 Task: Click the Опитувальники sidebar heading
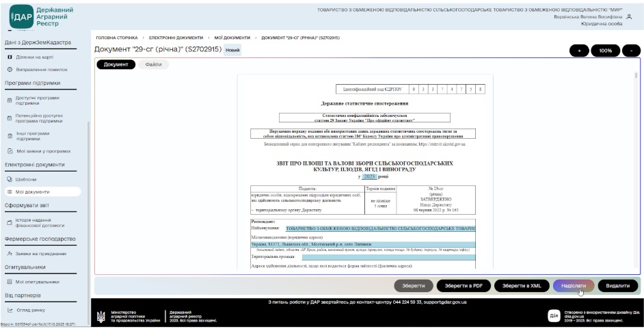coord(25,267)
